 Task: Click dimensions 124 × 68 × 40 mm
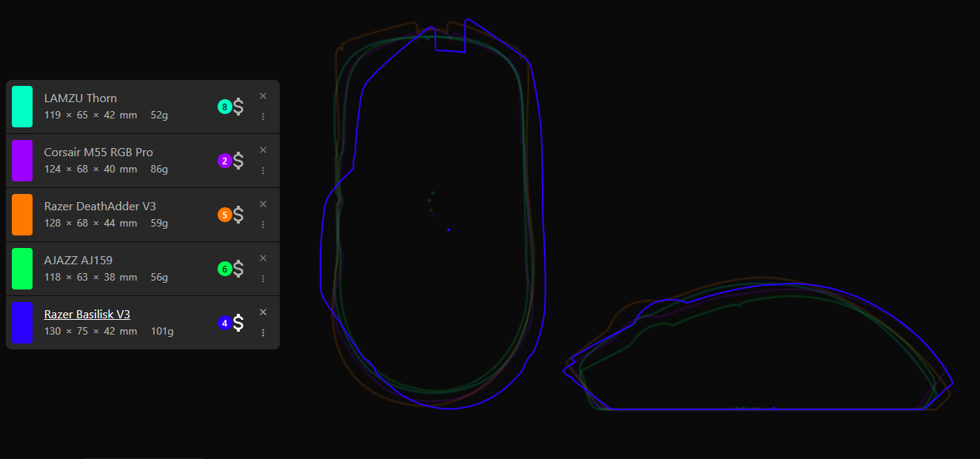91,169
